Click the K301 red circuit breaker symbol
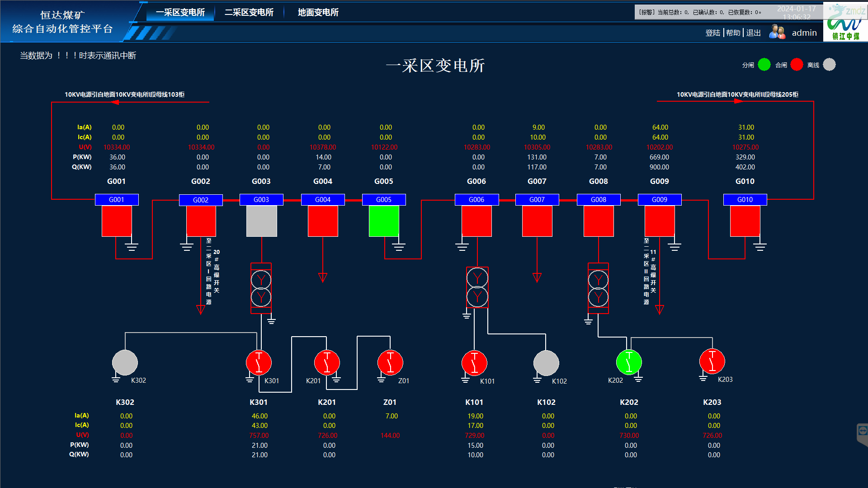The height and width of the screenshot is (488, 868). coord(259,362)
